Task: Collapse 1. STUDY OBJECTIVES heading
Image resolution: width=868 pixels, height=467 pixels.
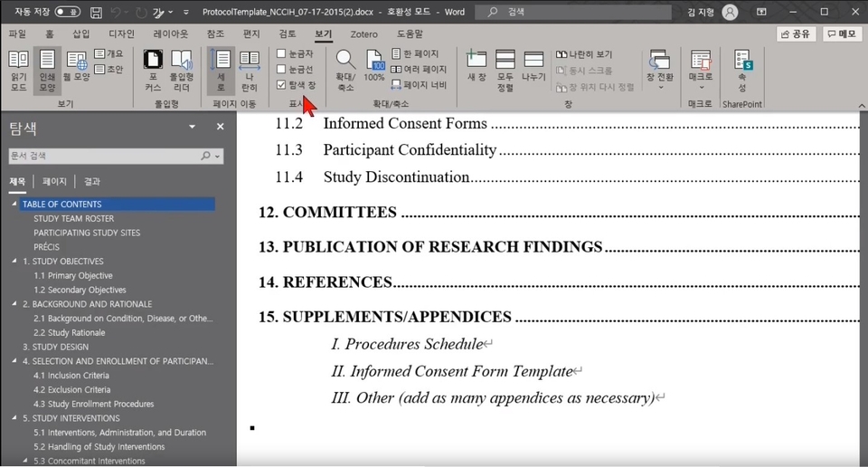Action: (x=14, y=261)
